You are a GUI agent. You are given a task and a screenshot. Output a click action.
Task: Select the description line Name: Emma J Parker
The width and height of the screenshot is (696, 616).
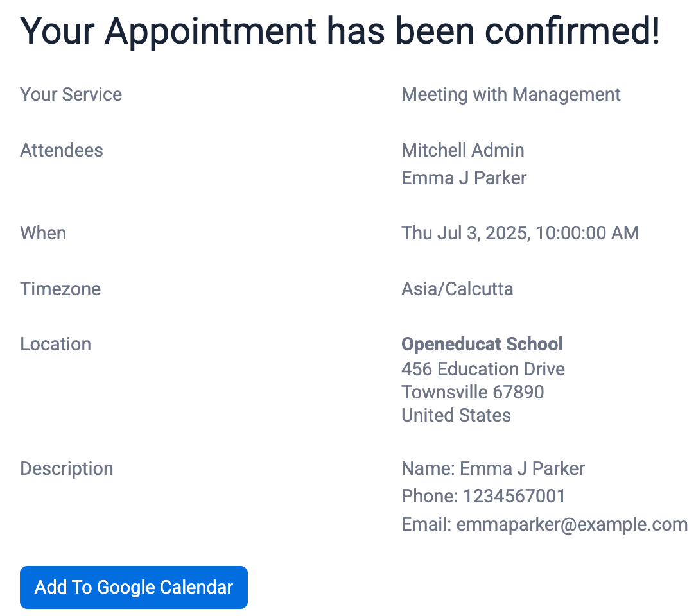tap(493, 468)
